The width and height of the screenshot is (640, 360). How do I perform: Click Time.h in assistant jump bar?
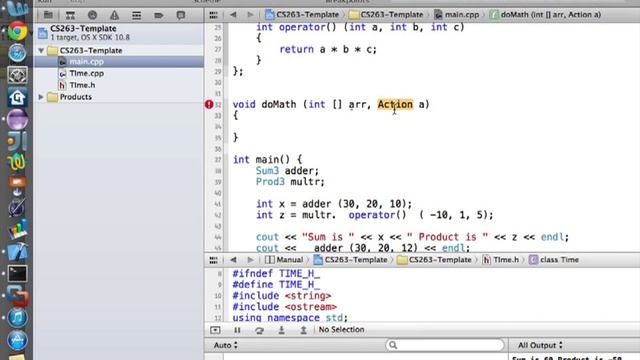click(x=500, y=260)
